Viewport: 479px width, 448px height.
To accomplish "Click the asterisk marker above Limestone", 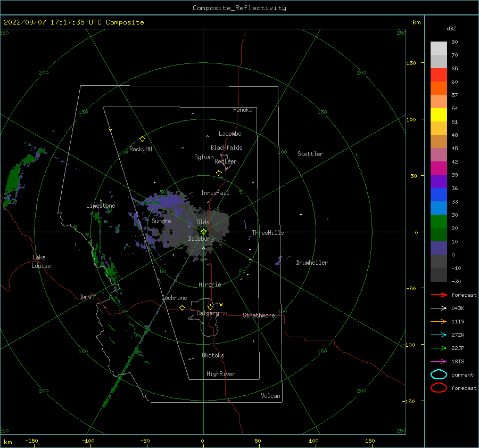I will [x=101, y=201].
